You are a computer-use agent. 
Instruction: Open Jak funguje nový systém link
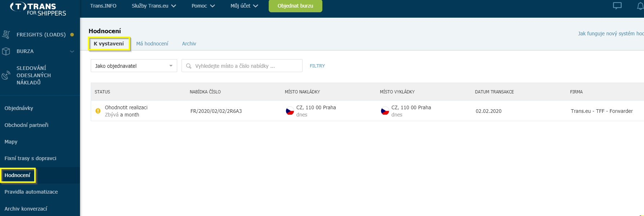click(x=611, y=34)
